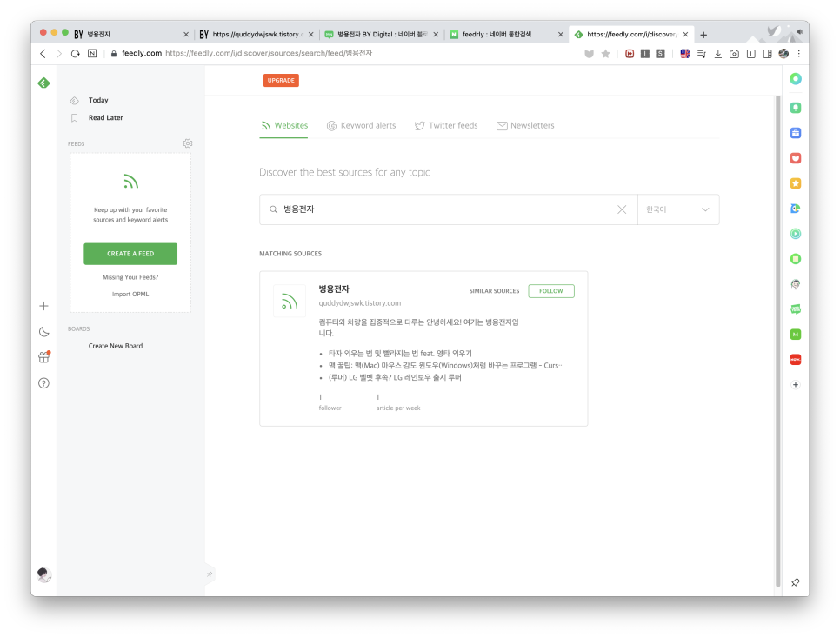The height and width of the screenshot is (637, 840).
Task: Open notification bell in right side panel
Action: coord(796,108)
